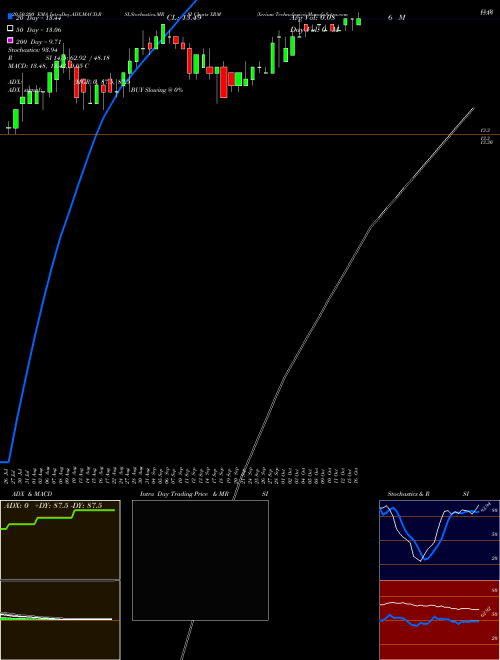Viewport: 500px width, 660px height.
Task: Click the magenta 200 Day legend swatch
Action: (x=11, y=40)
